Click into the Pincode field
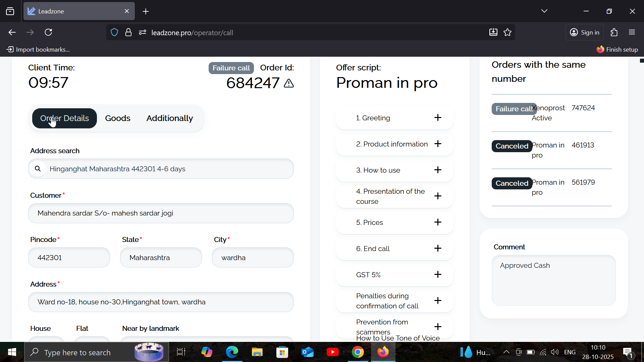The width and height of the screenshot is (644, 362). [x=69, y=257]
